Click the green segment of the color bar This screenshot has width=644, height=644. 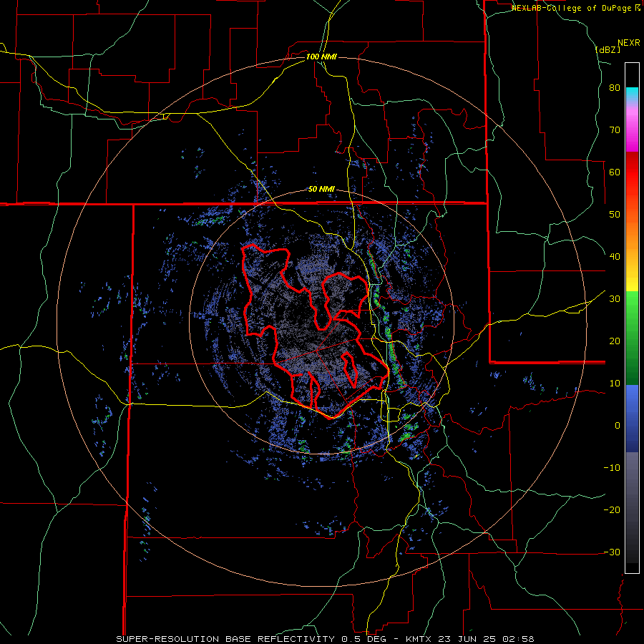[632, 338]
